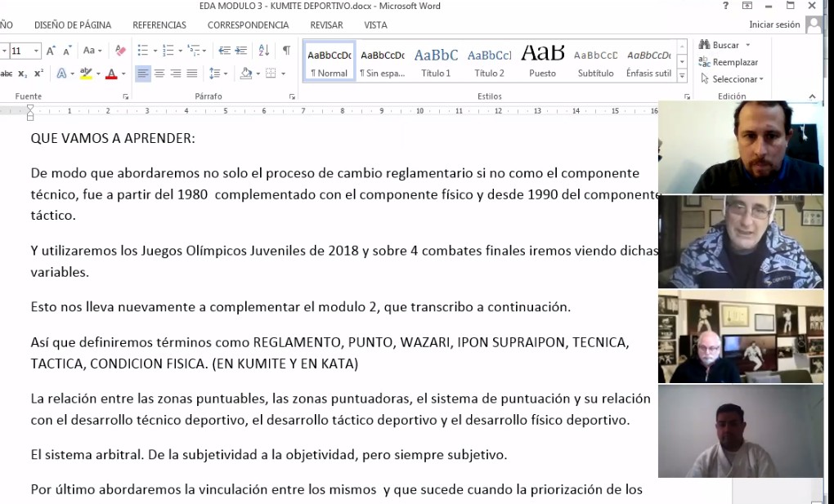Increase indent using the indent icon

point(241,51)
